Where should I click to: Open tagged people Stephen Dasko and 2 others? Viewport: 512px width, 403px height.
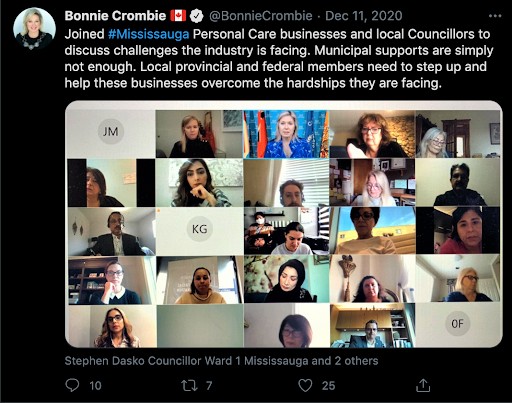[221, 361]
